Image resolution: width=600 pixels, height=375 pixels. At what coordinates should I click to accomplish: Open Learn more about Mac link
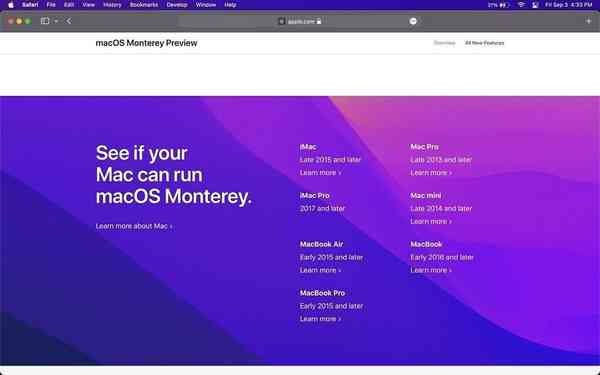coord(134,226)
